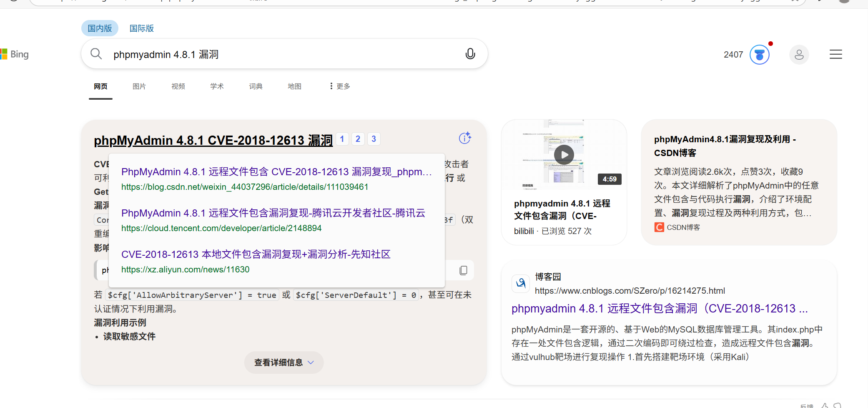Open cloud.tencent.com developer article URL
The height and width of the screenshot is (408, 868).
pyautogui.click(x=221, y=228)
